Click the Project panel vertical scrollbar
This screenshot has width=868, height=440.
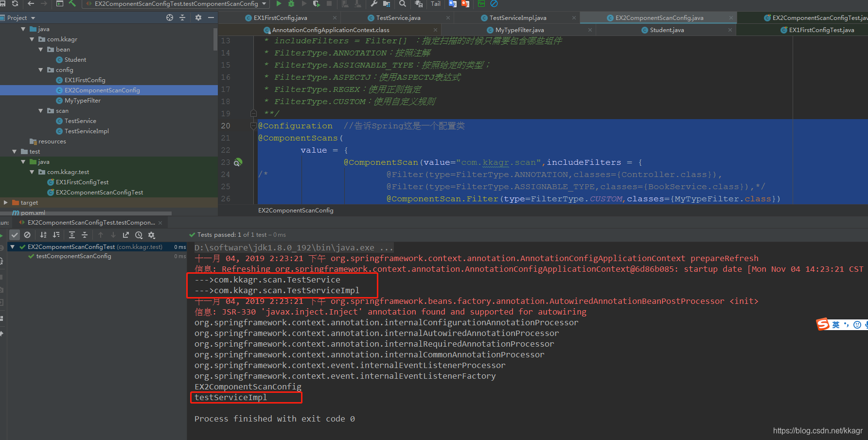215,39
